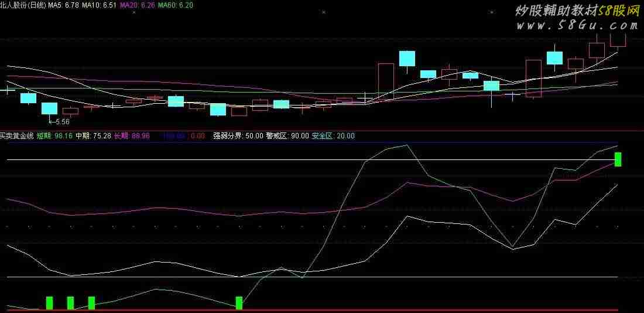Click the fourth green buy-signal bar at the bottom
644x313 pixels.
(239, 302)
